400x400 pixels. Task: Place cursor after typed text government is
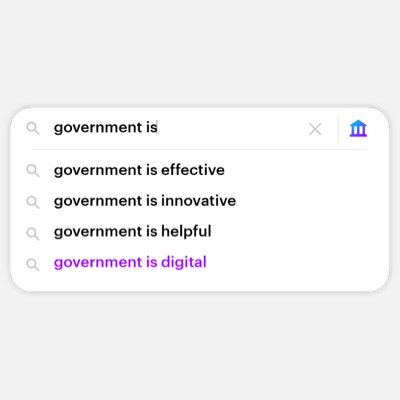click(x=158, y=128)
